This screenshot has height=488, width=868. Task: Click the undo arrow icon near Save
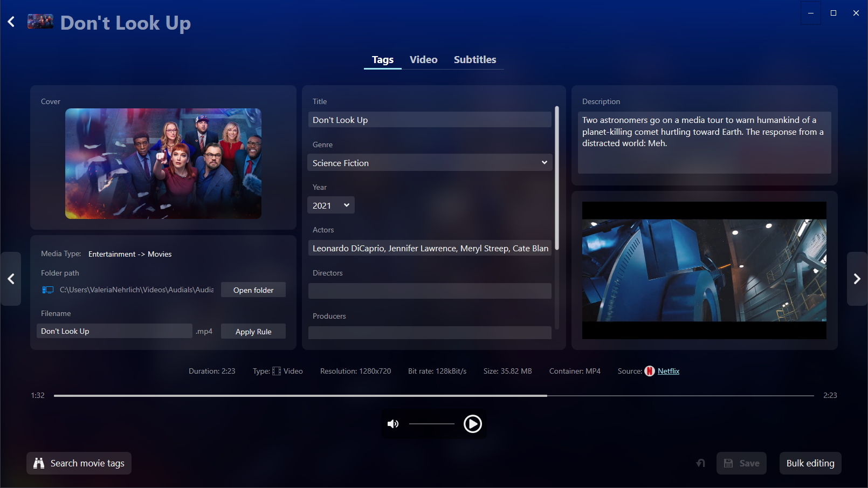pyautogui.click(x=700, y=463)
